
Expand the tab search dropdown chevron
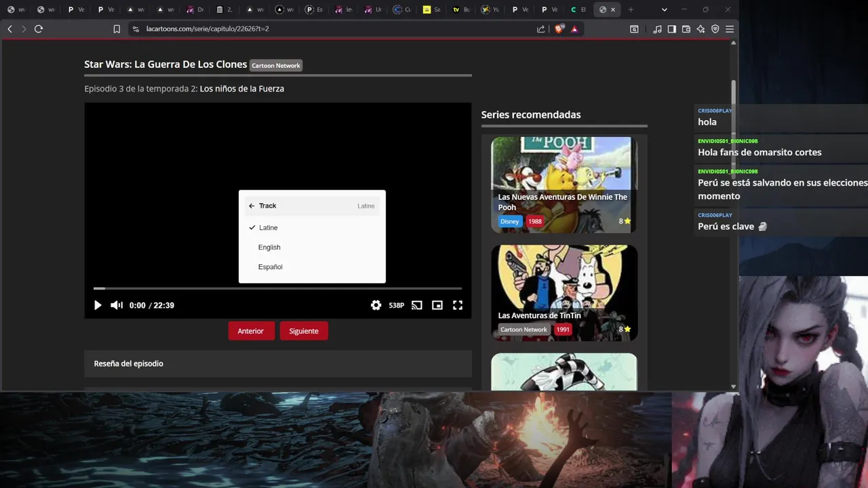coord(664,9)
